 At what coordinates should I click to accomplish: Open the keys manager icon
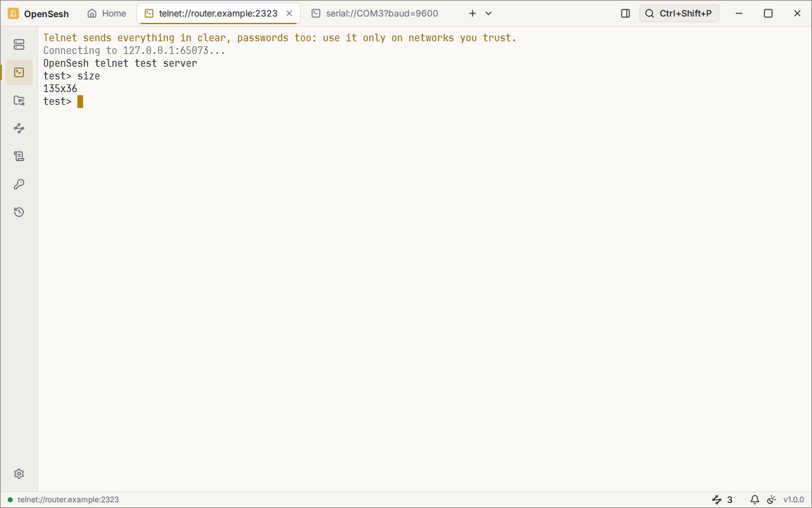[19, 184]
